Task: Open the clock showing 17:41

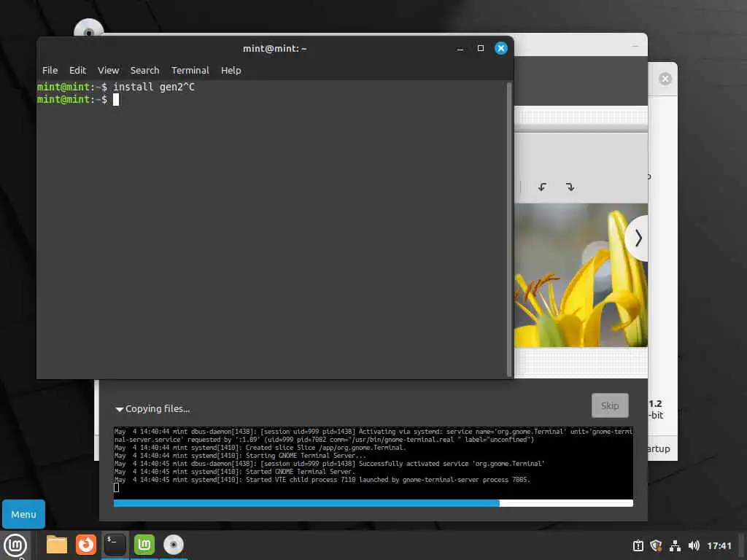Action: [x=719, y=545]
